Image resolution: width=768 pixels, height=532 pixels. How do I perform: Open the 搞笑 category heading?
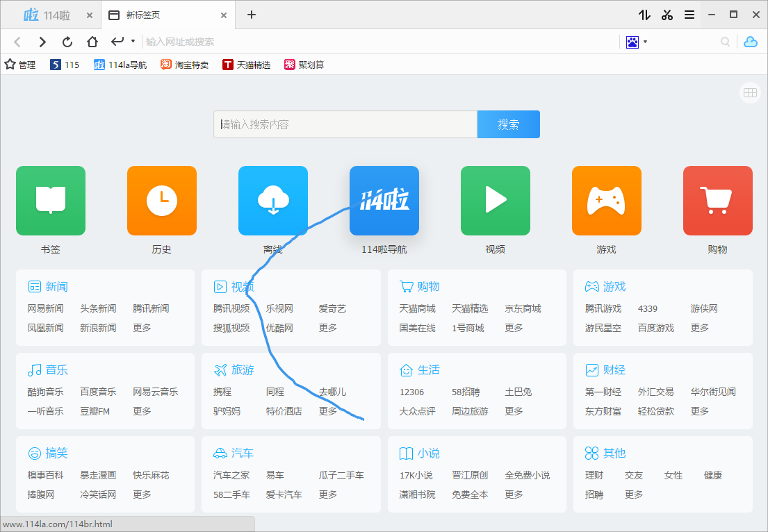point(48,453)
